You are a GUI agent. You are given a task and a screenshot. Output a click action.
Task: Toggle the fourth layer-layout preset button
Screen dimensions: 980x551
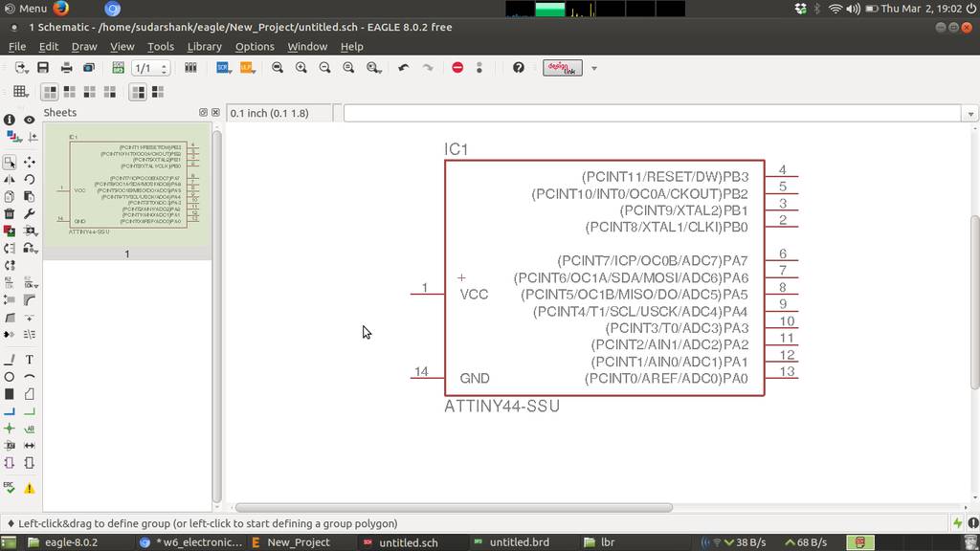pos(109,92)
